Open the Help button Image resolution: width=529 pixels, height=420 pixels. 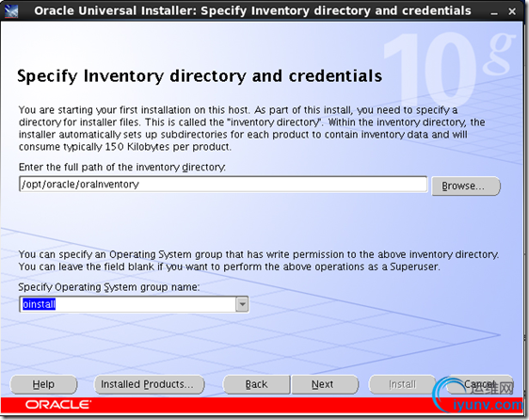[43, 384]
